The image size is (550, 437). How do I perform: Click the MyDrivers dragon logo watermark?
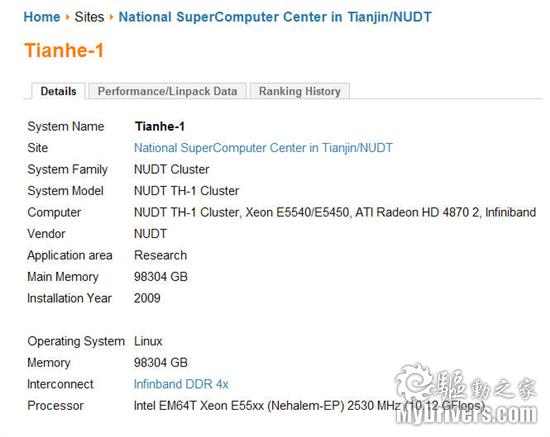(x=414, y=382)
